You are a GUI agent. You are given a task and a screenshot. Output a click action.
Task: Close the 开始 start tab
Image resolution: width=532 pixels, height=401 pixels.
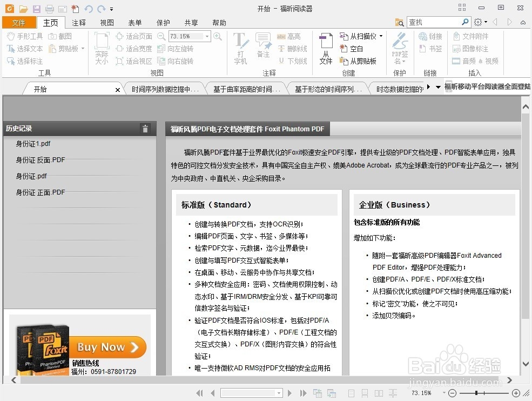[x=117, y=90]
